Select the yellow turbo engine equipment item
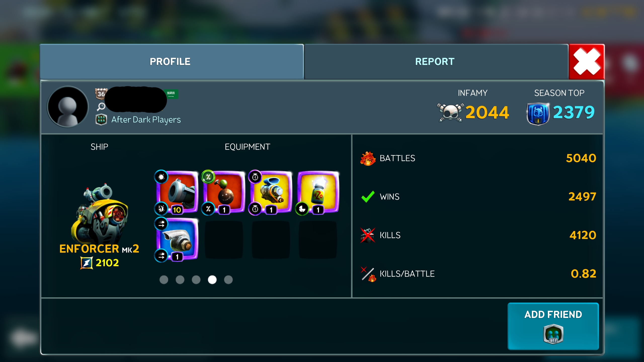Image resolution: width=644 pixels, height=362 pixels. click(x=271, y=192)
